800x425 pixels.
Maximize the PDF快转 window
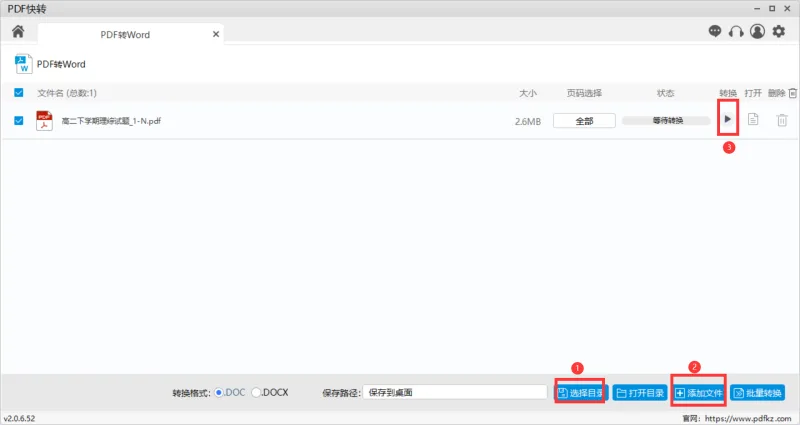coord(772,9)
